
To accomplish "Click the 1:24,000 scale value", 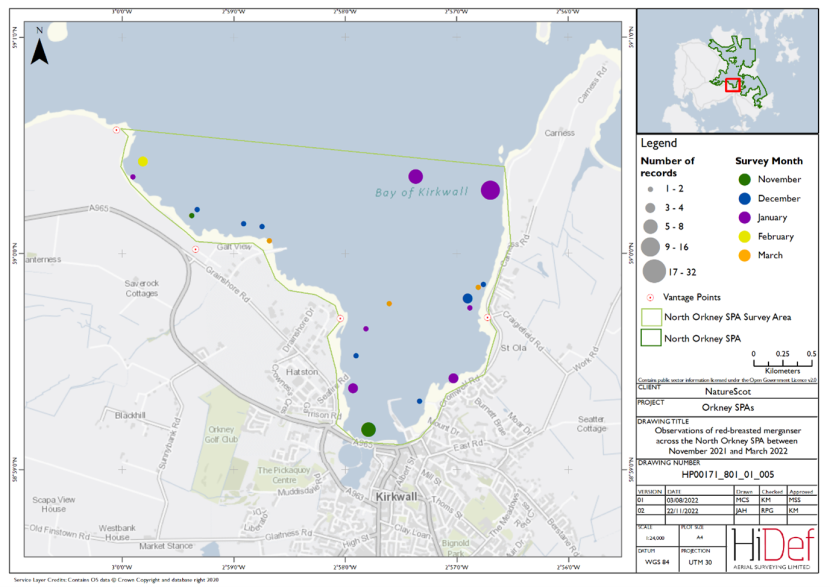I will [x=657, y=538].
